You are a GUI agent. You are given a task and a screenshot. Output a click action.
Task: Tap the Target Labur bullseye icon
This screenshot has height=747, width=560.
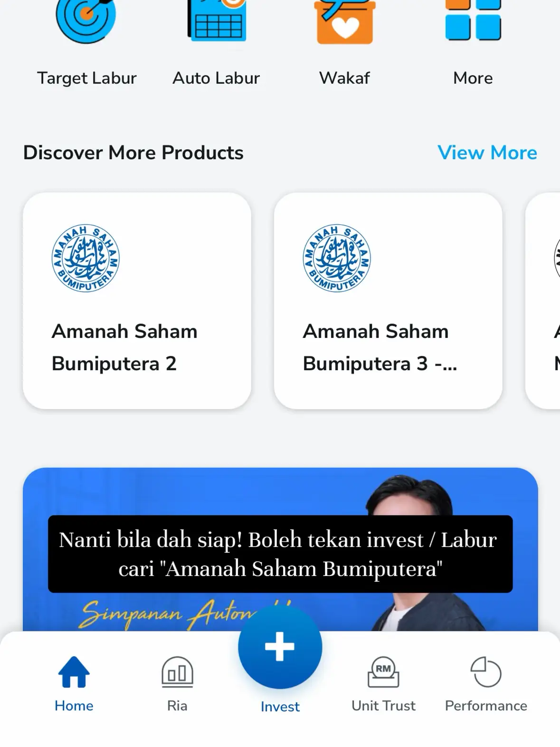(86, 19)
